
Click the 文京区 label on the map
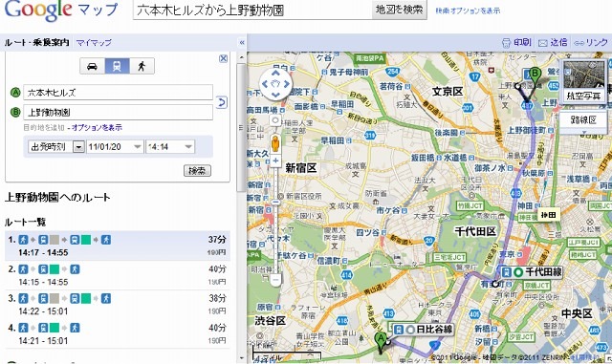[x=448, y=92]
